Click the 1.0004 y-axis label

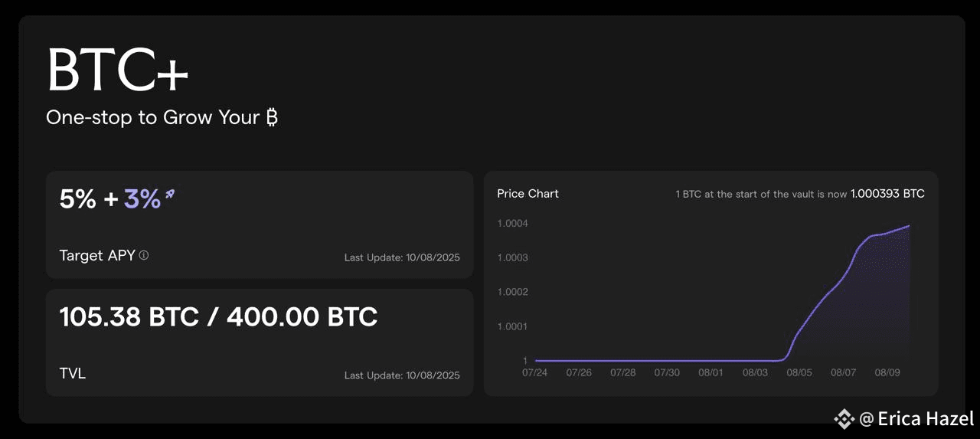click(513, 224)
